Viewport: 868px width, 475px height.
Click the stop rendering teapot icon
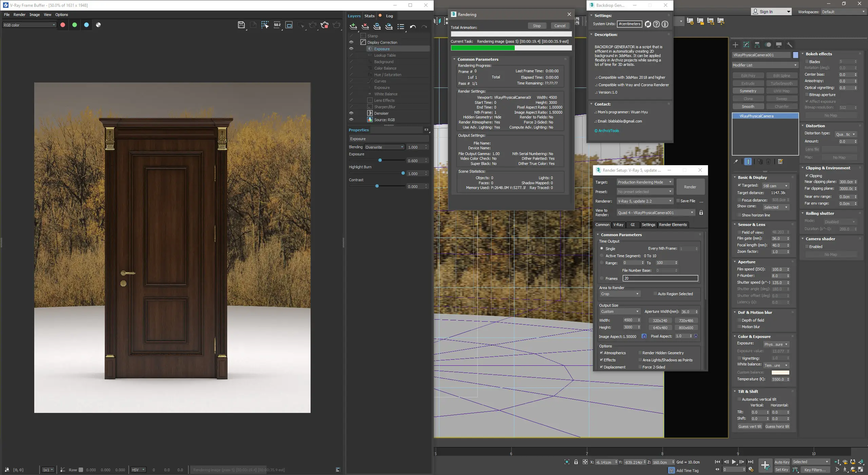pyautogui.click(x=324, y=25)
